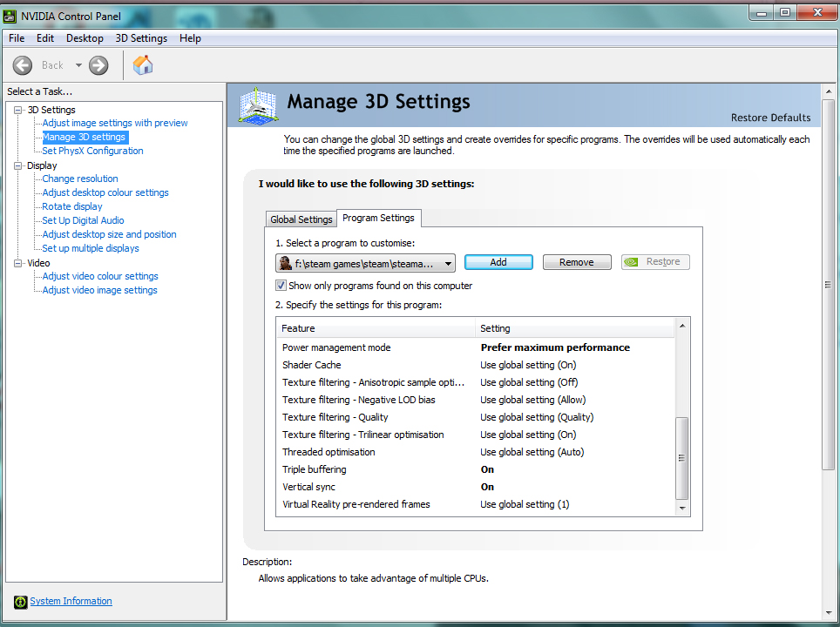This screenshot has width=840, height=627.
Task: Open Set PhysX Configuration
Action: [x=92, y=151]
